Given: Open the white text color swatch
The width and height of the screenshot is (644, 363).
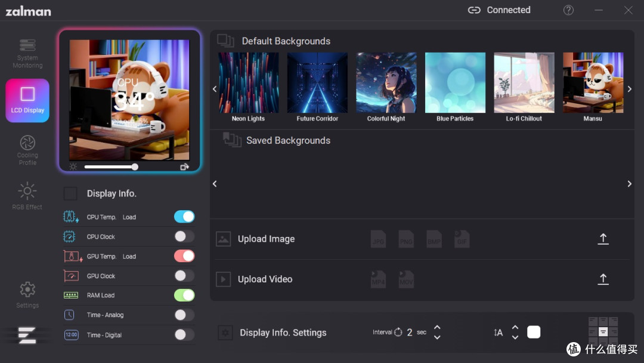Looking at the screenshot, I should [x=534, y=332].
